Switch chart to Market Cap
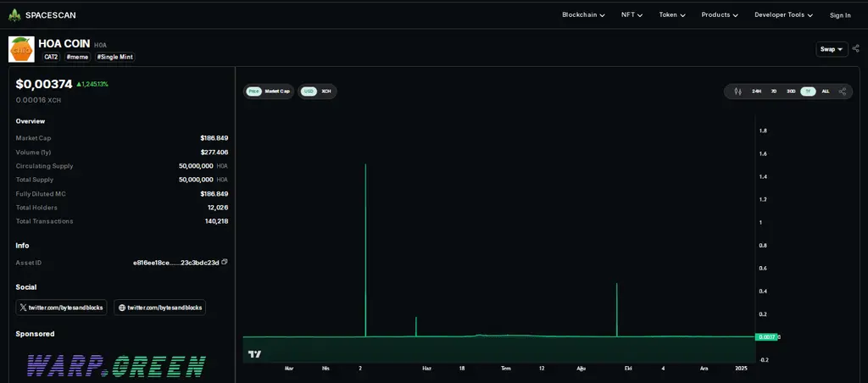Image resolution: width=868 pixels, height=383 pixels. coord(277,92)
